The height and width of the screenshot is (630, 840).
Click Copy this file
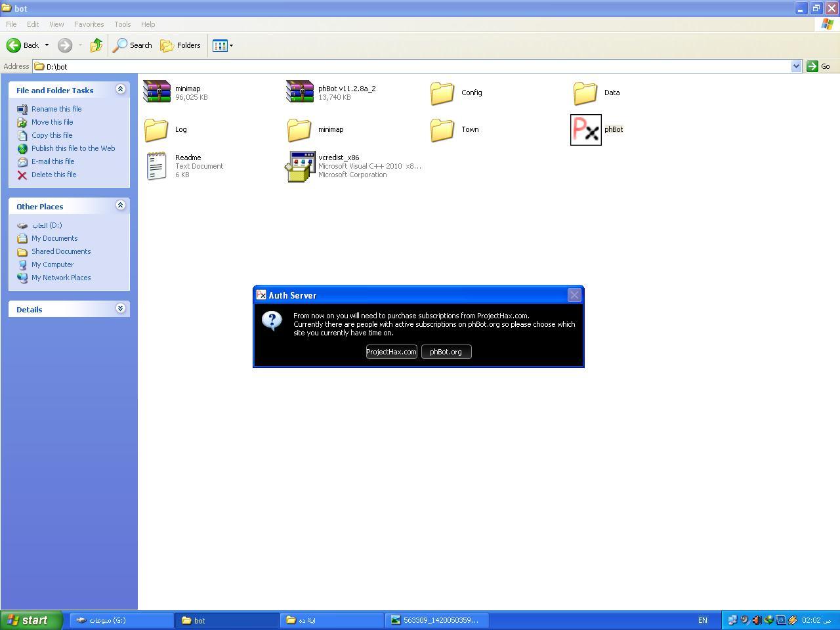52,135
